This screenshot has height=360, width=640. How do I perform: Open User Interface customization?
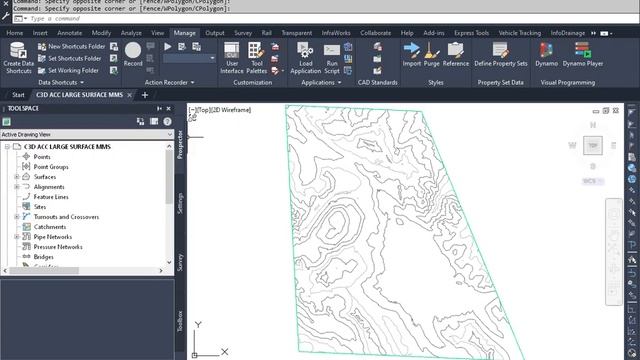[231, 58]
